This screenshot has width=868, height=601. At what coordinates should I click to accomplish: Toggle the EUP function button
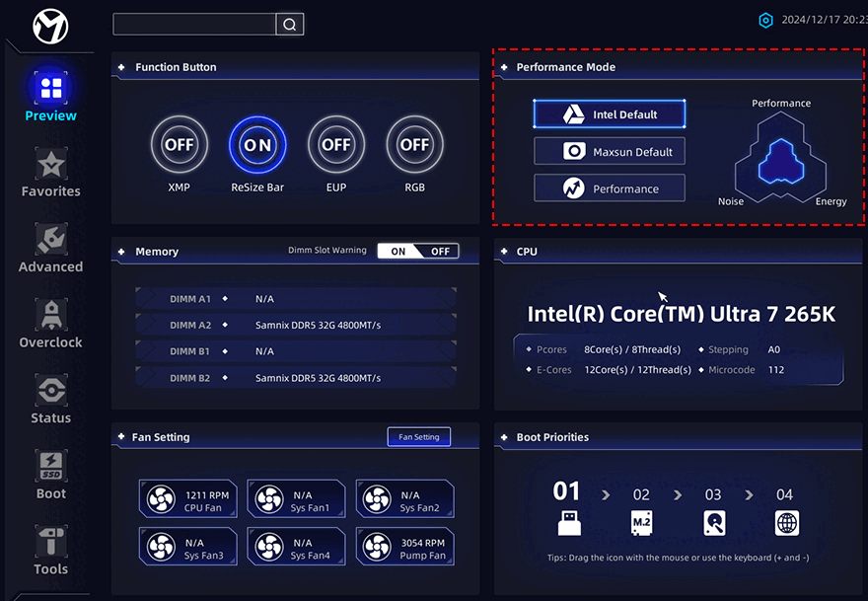point(336,144)
